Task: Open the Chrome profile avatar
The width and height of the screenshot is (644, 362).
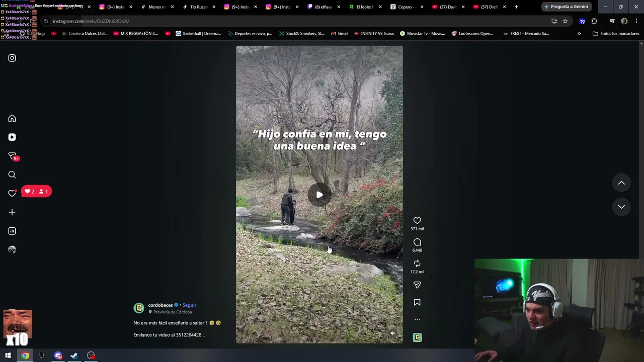Action: [624, 21]
